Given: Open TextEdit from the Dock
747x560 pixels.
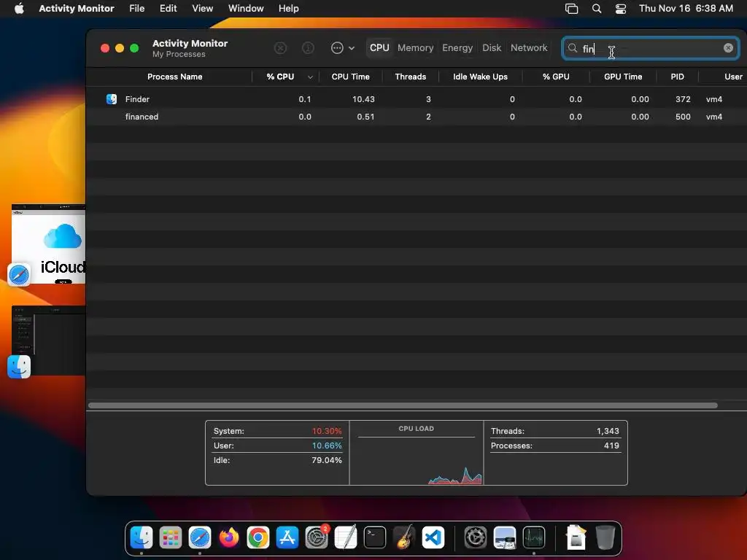Looking at the screenshot, I should (346, 537).
